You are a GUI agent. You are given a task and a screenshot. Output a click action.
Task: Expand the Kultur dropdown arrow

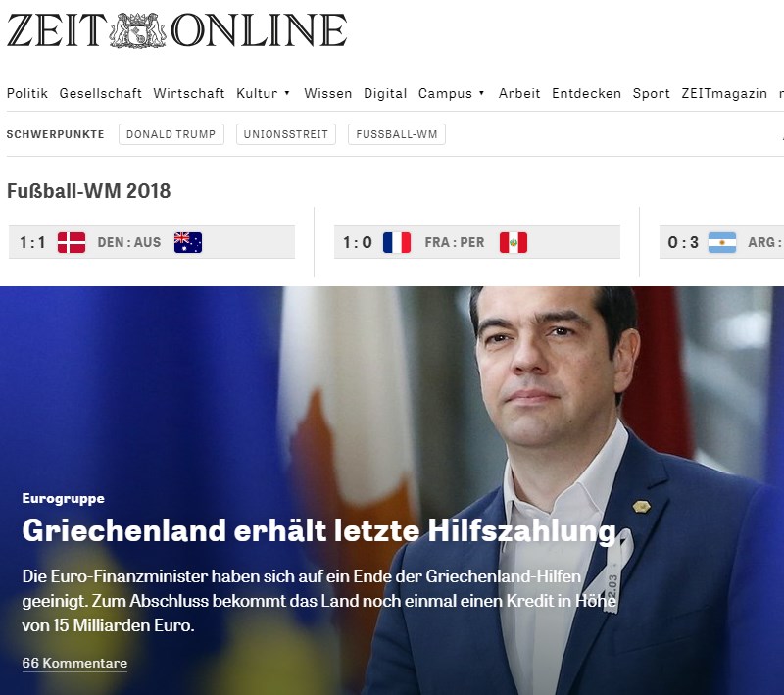(287, 93)
